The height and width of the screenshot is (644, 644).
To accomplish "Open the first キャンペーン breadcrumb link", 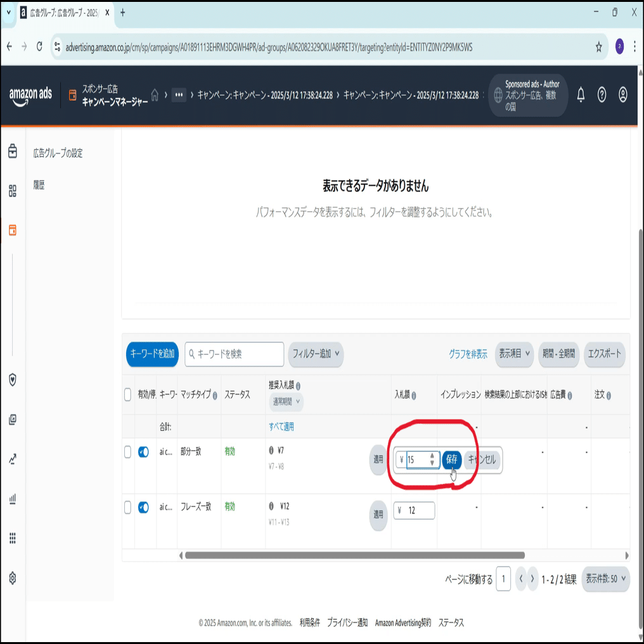I will 265,95.
